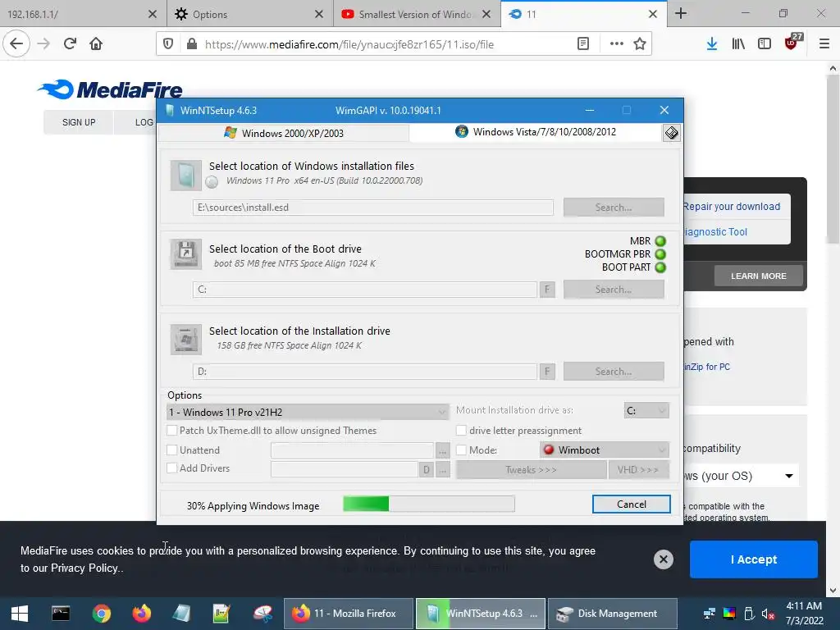Click the speaker muted tray icon
The image size is (840, 630).
[768, 614]
